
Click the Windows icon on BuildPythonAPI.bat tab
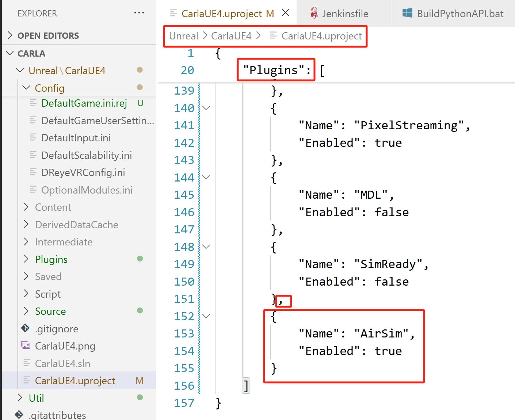(407, 14)
